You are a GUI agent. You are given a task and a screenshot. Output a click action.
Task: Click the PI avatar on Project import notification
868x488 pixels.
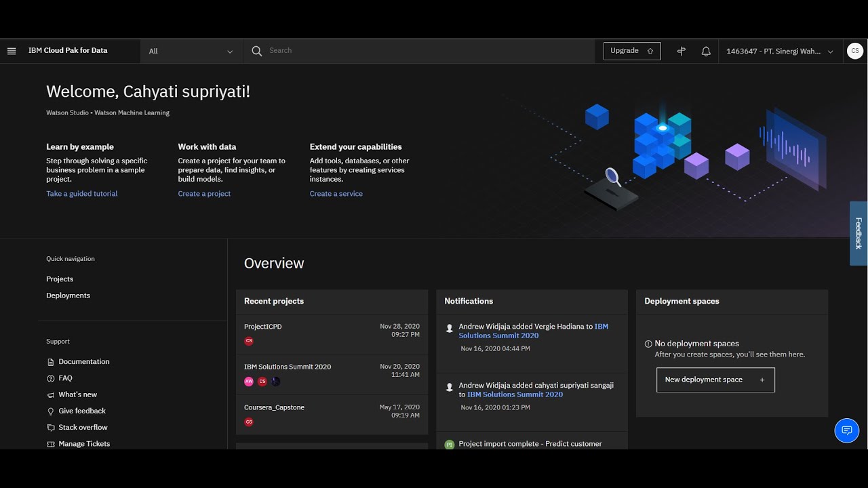pyautogui.click(x=449, y=445)
